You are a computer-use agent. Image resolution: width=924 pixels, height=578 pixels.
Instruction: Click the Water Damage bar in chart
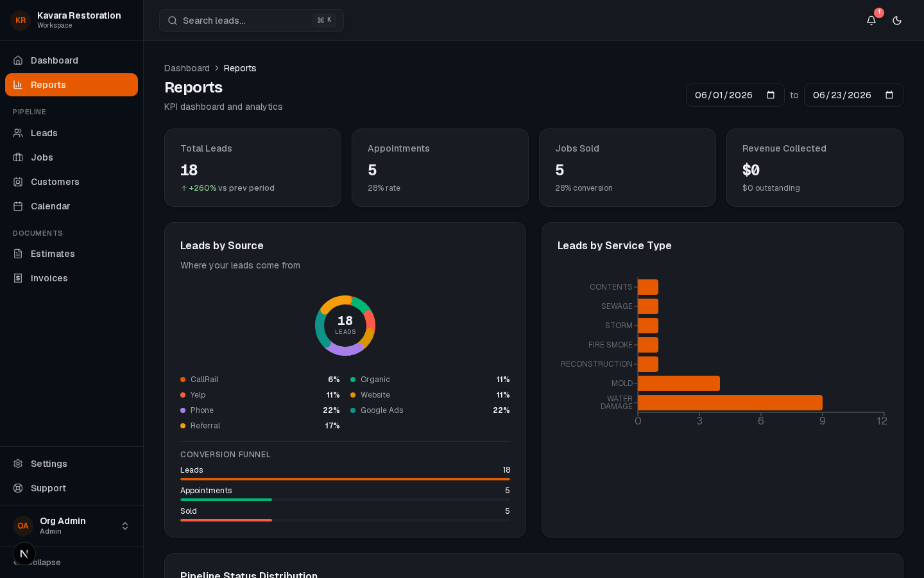click(730, 403)
